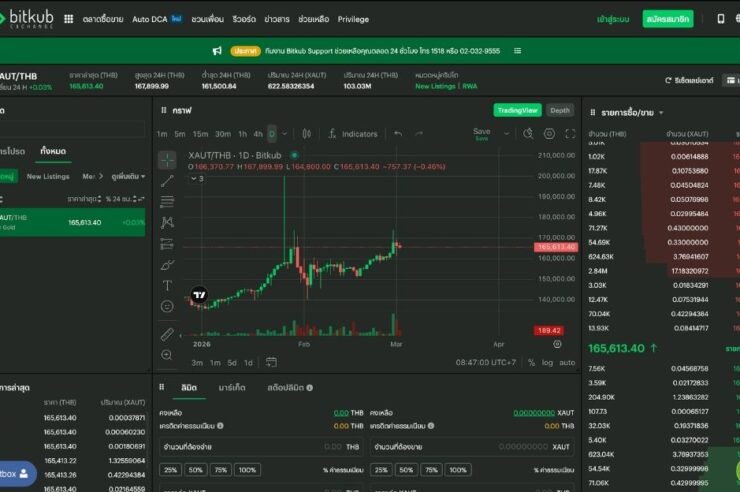The width and height of the screenshot is (740, 492).
Task: Open the chart quick search icon
Action: click(528, 134)
